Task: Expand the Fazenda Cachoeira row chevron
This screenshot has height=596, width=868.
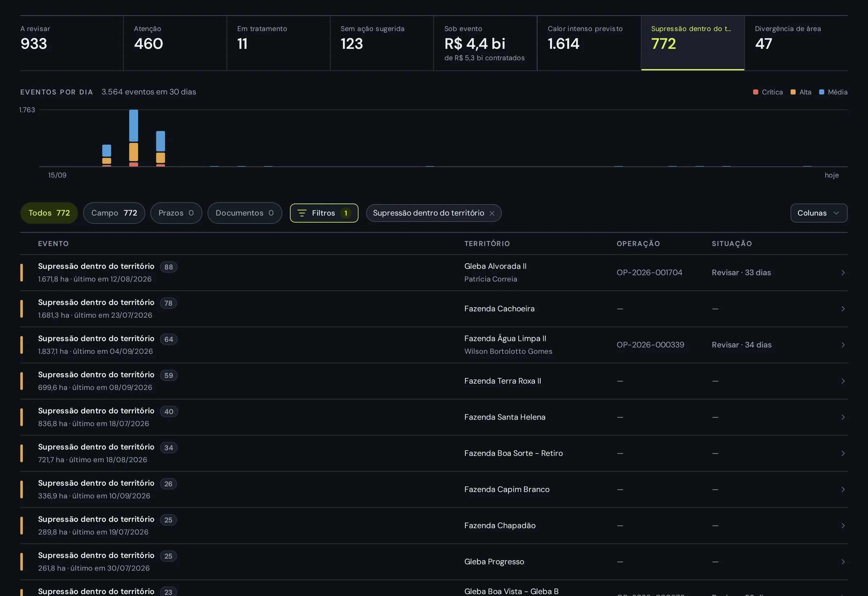Action: (843, 309)
